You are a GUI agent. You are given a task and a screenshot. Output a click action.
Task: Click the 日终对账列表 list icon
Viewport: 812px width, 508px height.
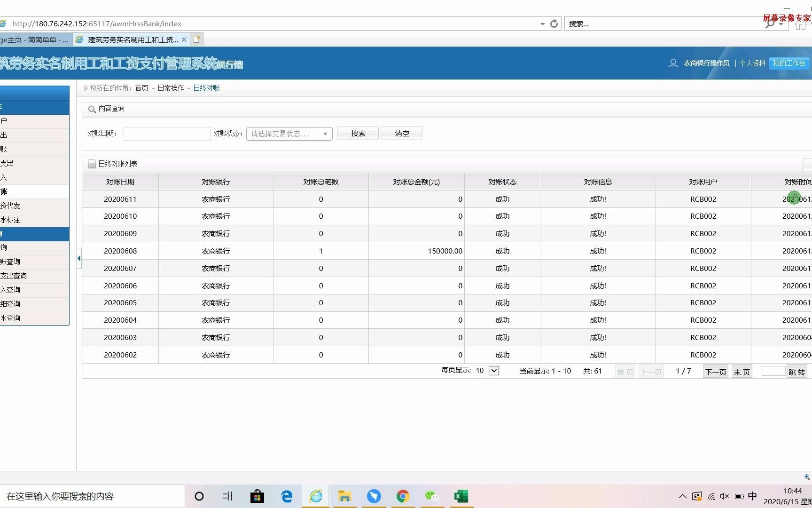click(92, 164)
